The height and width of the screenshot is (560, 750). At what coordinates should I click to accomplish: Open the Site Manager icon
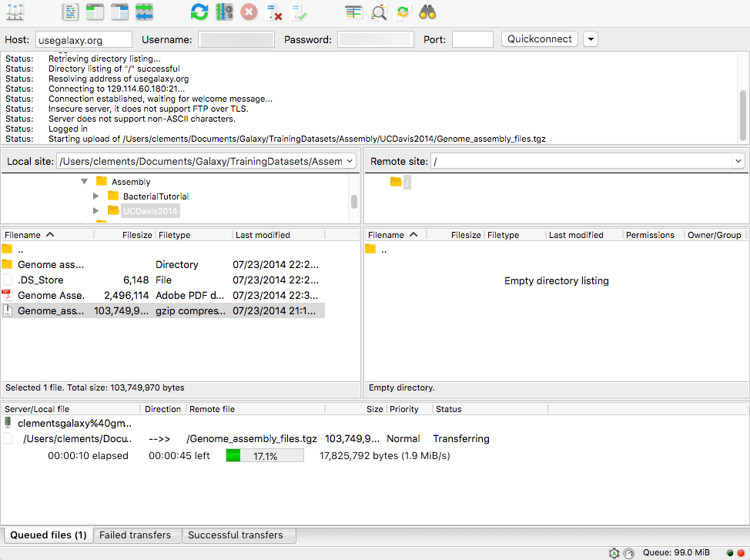pos(15,12)
